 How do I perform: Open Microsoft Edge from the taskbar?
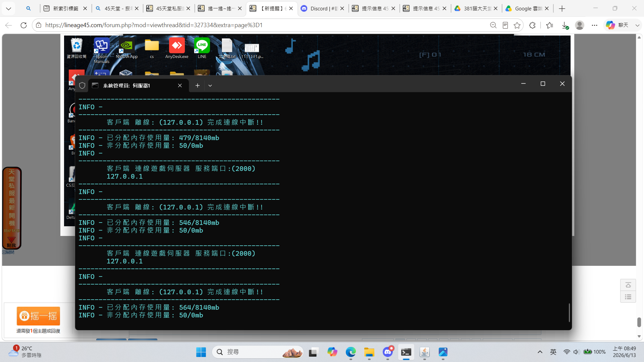[x=351, y=352]
